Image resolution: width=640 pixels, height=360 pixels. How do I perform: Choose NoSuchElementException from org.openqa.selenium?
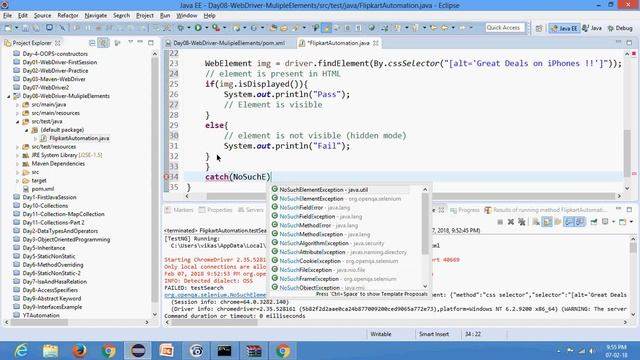point(340,199)
